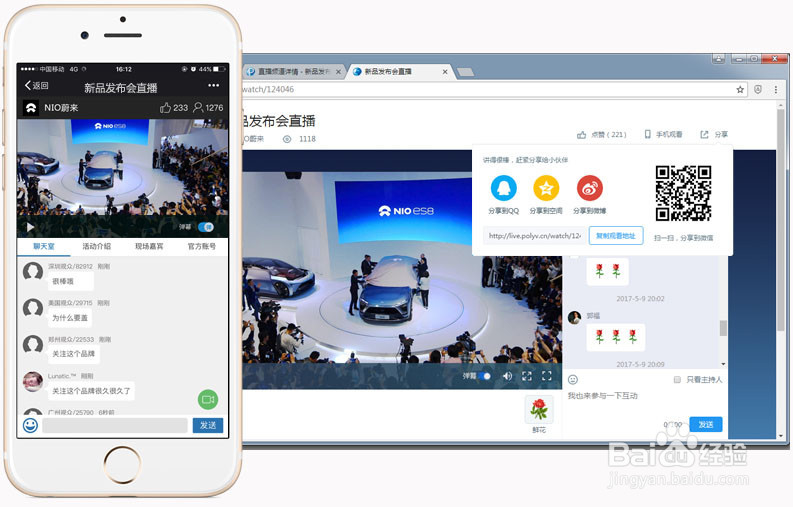This screenshot has height=507, width=793.
Task: Click the 点赞 (221) like button
Action: pyautogui.click(x=602, y=135)
